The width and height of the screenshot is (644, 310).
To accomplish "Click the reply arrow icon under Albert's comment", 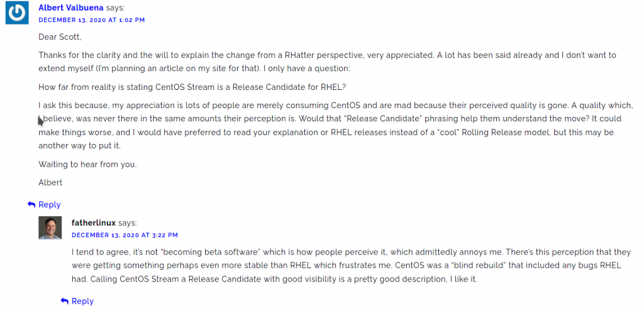I will point(31,204).
